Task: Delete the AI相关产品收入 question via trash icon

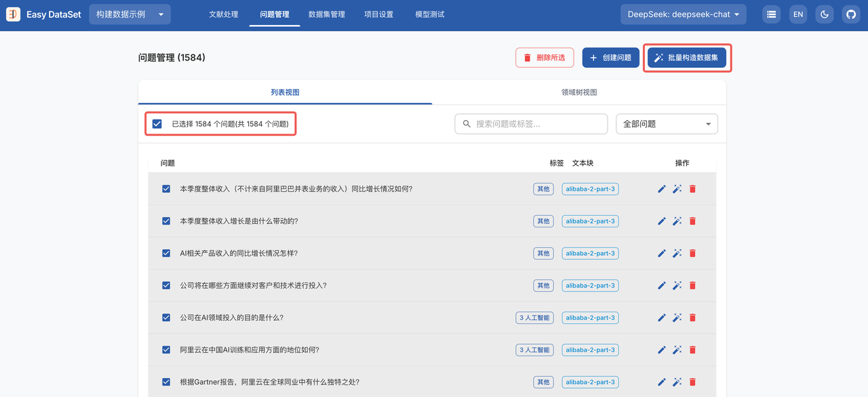Action: 692,253
